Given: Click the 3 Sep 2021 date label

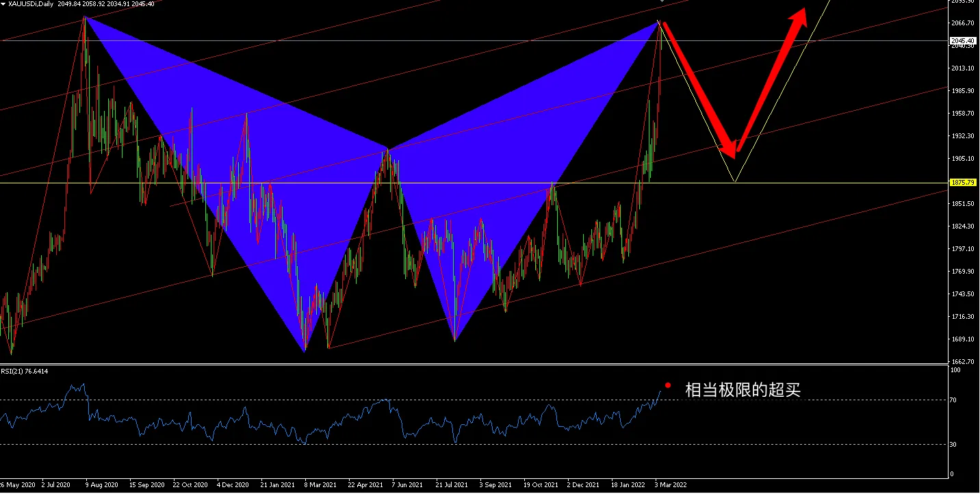Looking at the screenshot, I should click(495, 485).
